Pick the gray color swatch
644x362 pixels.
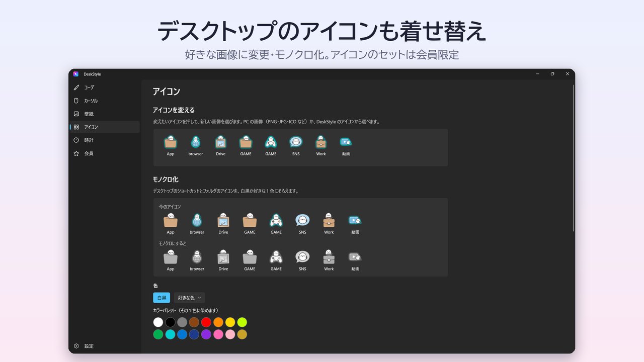click(182, 322)
